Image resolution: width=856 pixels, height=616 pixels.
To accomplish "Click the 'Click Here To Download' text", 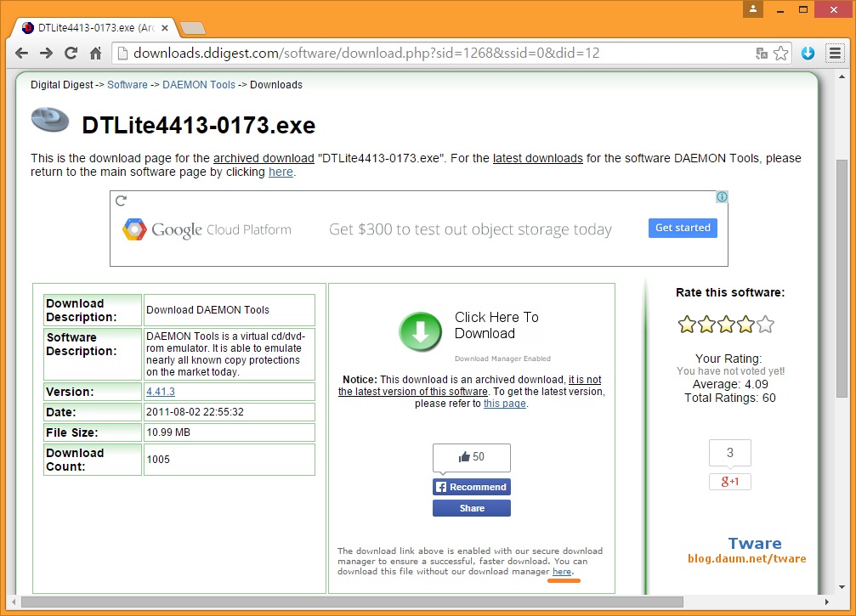I will [496, 325].
